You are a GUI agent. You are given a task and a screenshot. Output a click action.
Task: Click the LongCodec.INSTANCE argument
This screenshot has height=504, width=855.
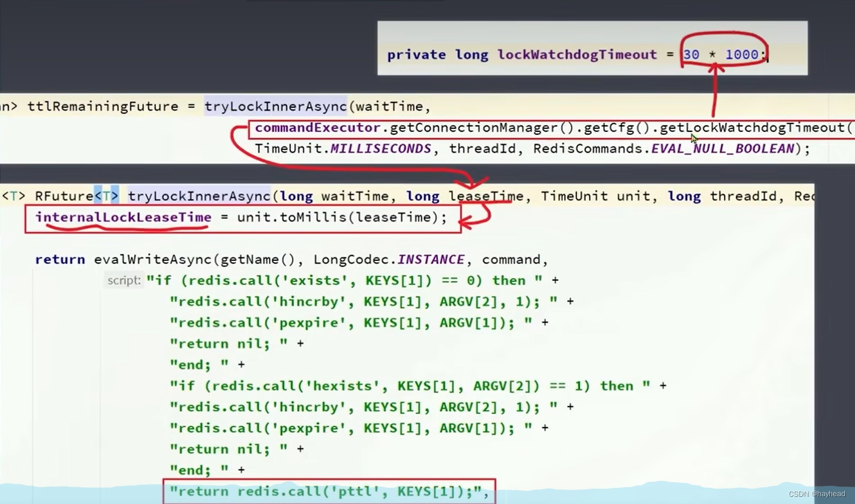389,260
